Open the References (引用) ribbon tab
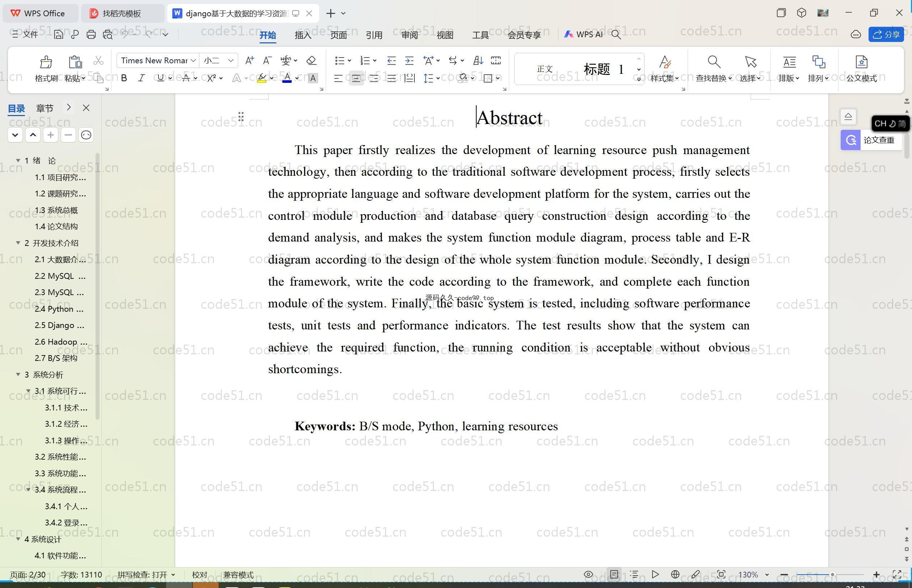Viewport: 912px width, 588px height. pos(373,35)
